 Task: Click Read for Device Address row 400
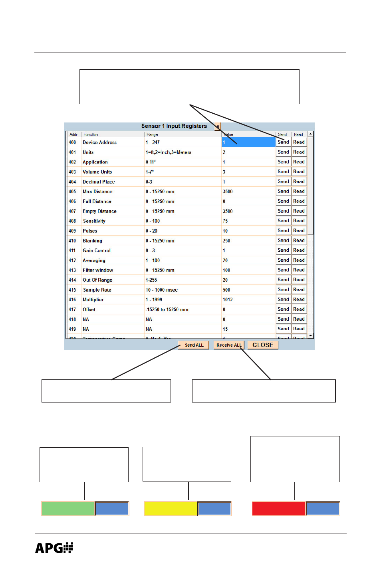point(299,142)
